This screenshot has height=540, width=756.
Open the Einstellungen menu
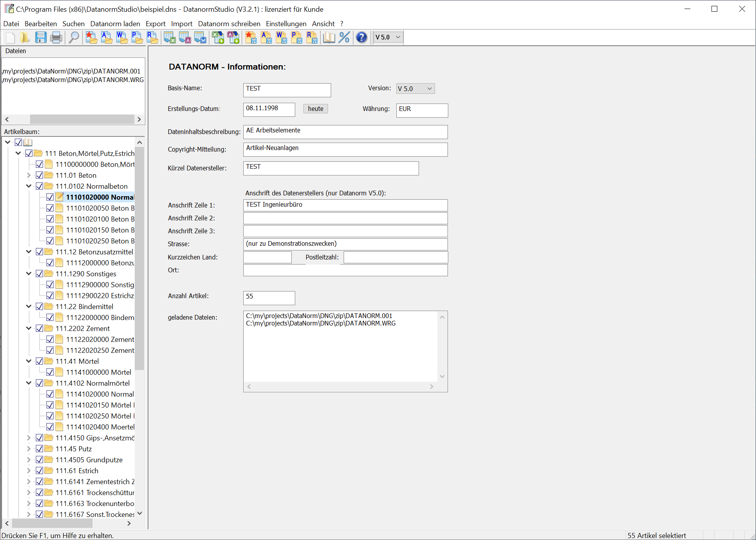tap(286, 24)
